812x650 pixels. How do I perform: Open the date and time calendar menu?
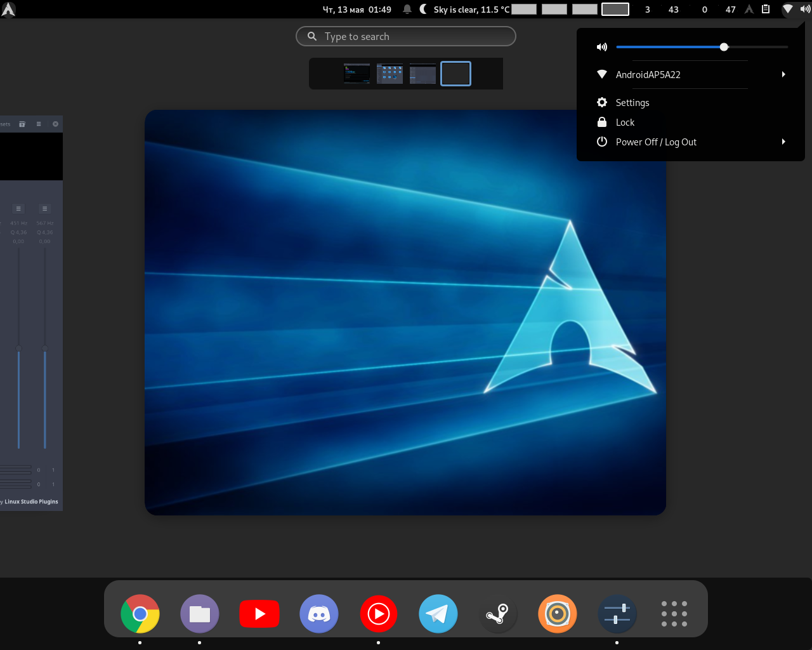357,9
